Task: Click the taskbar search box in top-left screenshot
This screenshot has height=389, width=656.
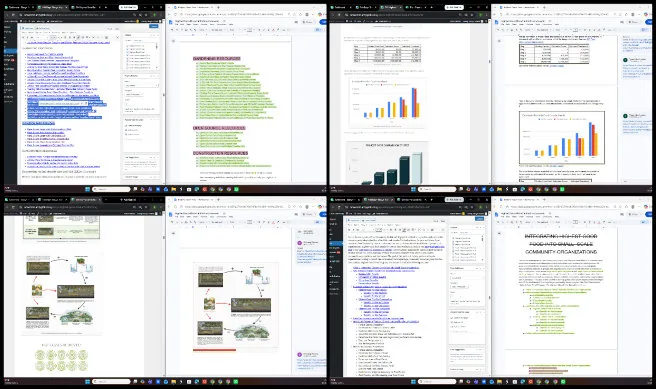Action: coord(111,189)
